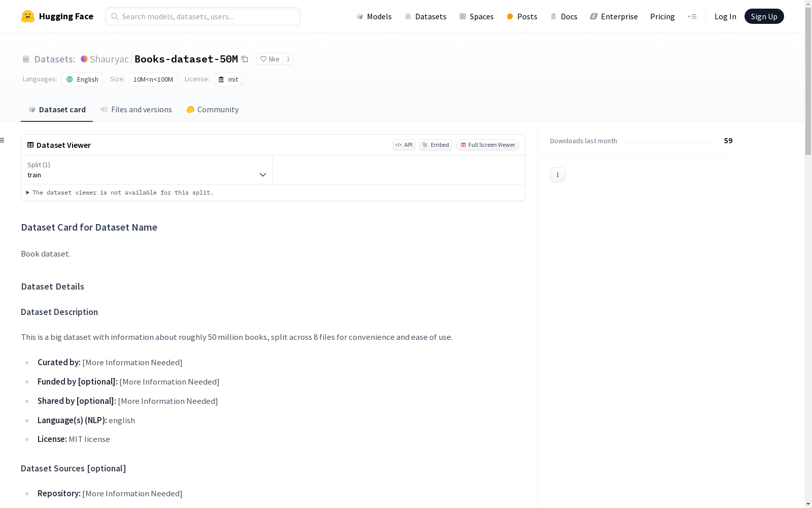
Task: Open the Split train dropdown
Action: tap(147, 170)
